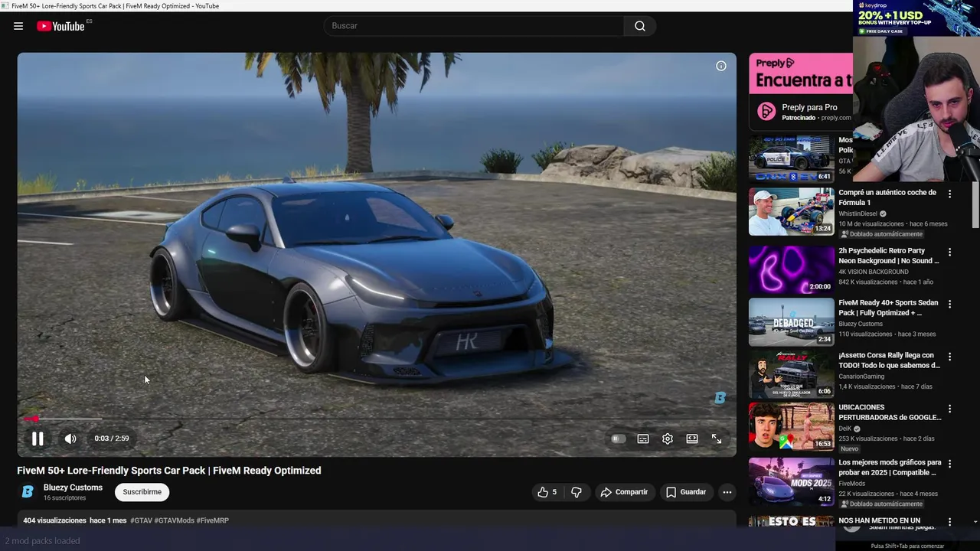Screen dimensions: 980x551
Task: Open Bluezy Customs channel avatar
Action: coord(28,492)
